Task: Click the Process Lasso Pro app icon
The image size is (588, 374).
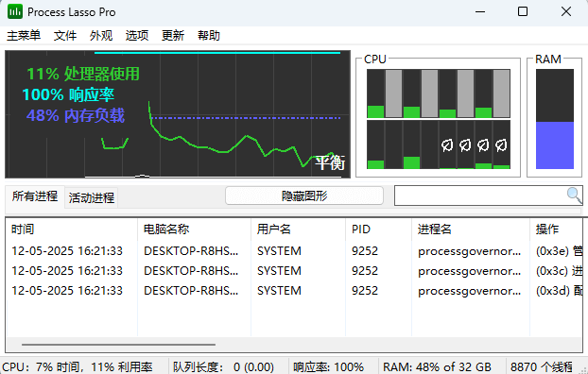Action: pyautogui.click(x=15, y=11)
